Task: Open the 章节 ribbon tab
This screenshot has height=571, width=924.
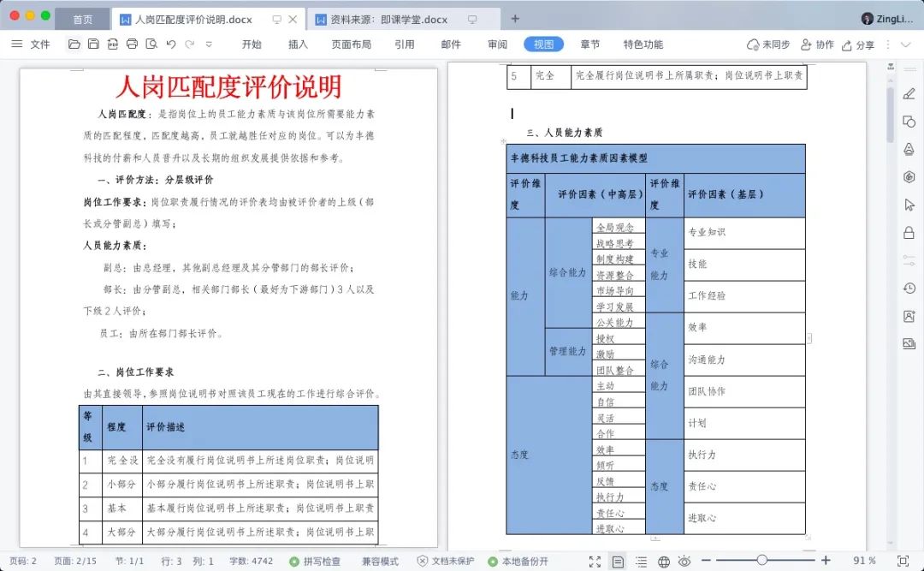Action: (589, 45)
